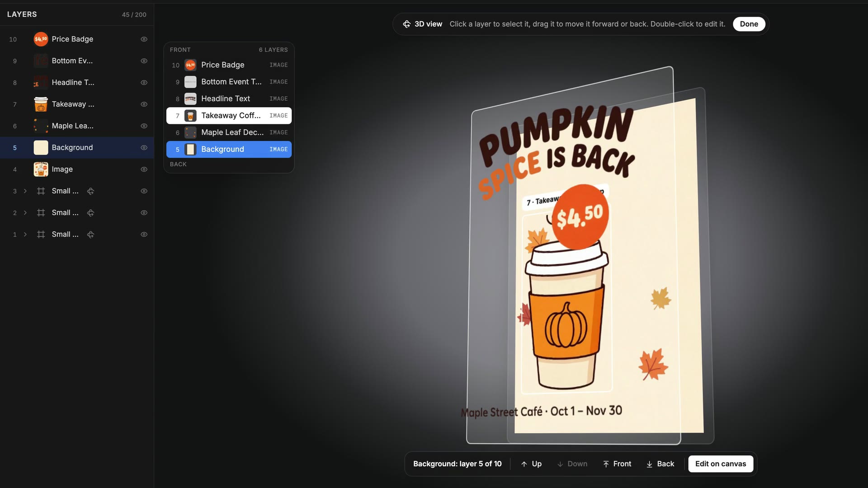This screenshot has height=488, width=868.
Task: Click the Maple Lea... layer thumbnail in sidebar
Action: click(41, 126)
